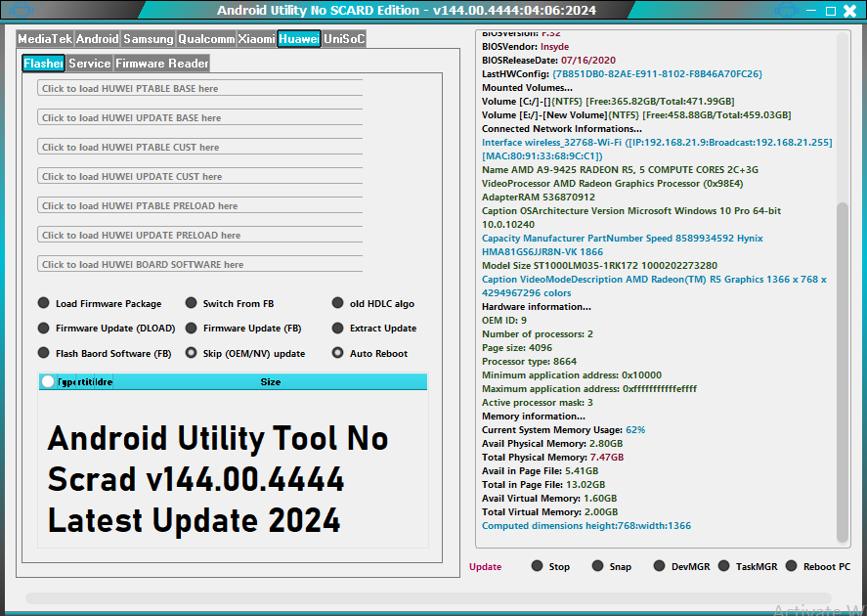Launch TaskMGR from bottom bar
The width and height of the screenshot is (867, 616).
[x=723, y=566]
